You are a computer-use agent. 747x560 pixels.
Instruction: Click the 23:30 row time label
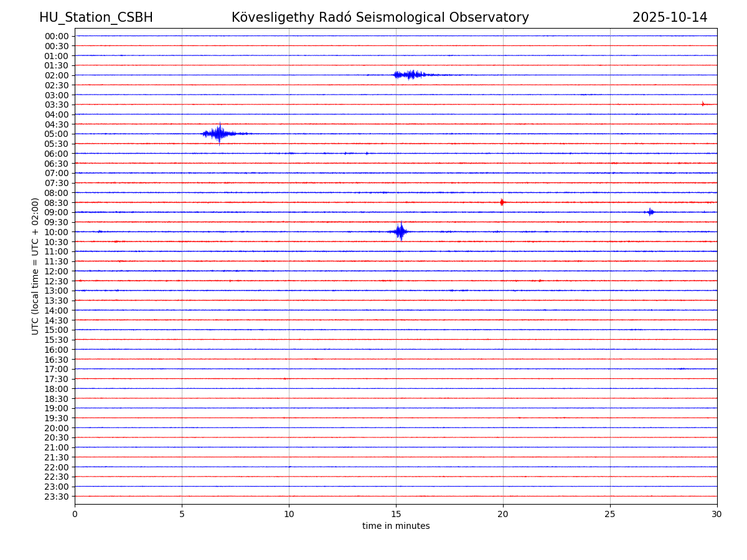click(57, 497)
